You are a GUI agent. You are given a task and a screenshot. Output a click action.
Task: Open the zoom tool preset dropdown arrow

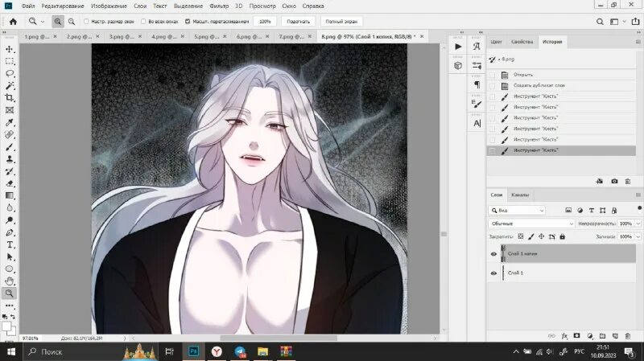coord(43,22)
